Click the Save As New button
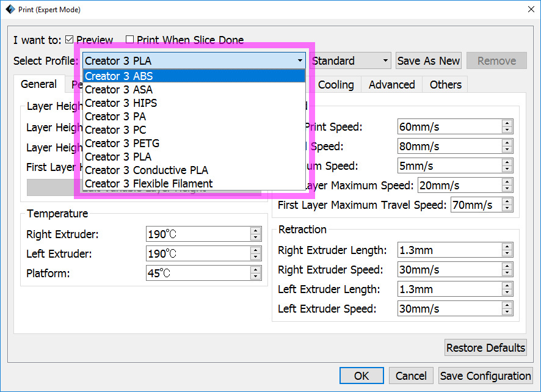The width and height of the screenshot is (541, 392). 429,60
